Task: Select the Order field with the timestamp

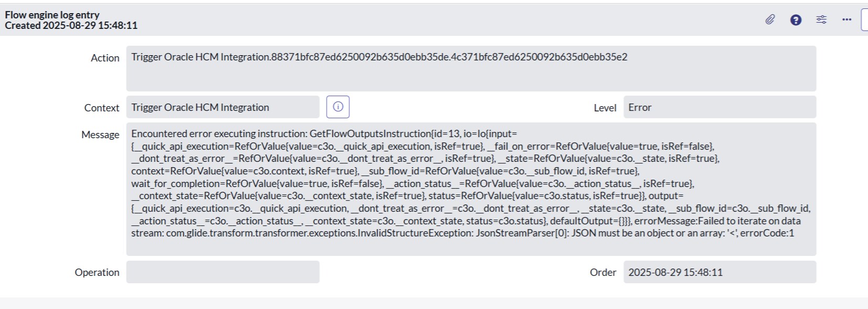Action: tap(720, 272)
